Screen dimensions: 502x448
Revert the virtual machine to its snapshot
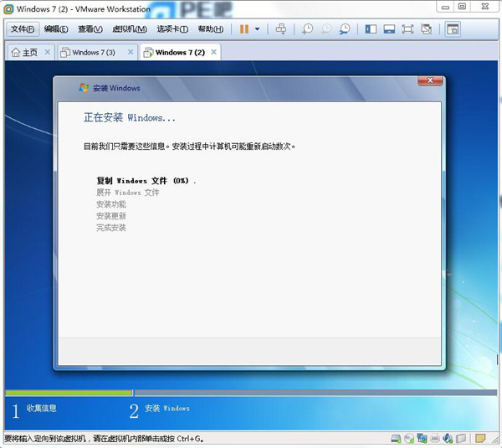tap(326, 29)
